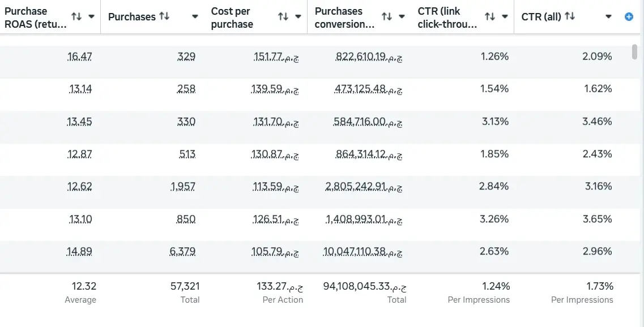
Task: Open Purchase ROAS column dropdown menu
Action: (x=92, y=17)
